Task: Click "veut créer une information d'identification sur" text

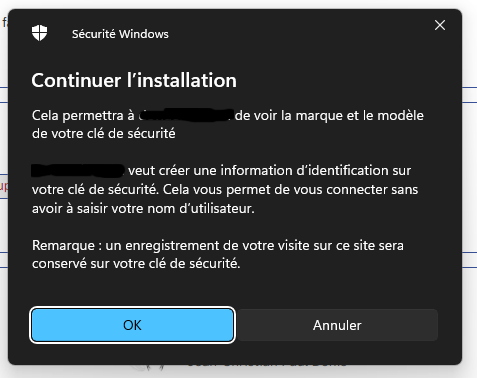Action: click(269, 171)
